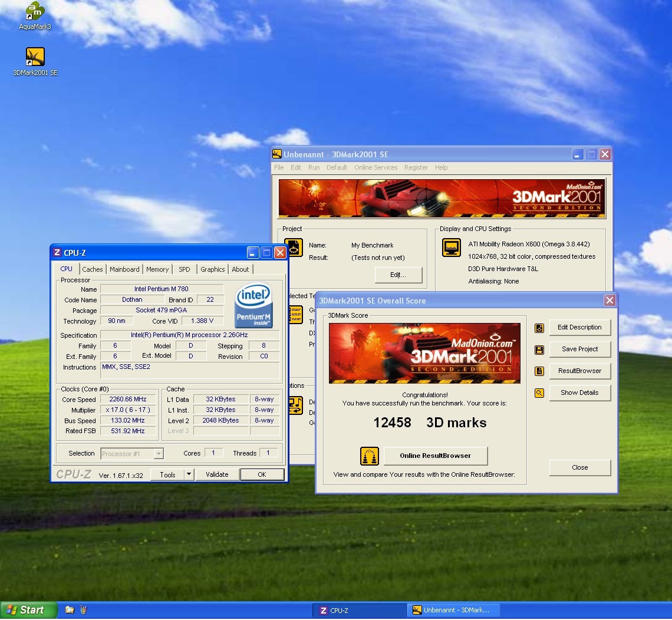This screenshot has width=672, height=620.
Task: Click the Show Details button
Action: 579,393
